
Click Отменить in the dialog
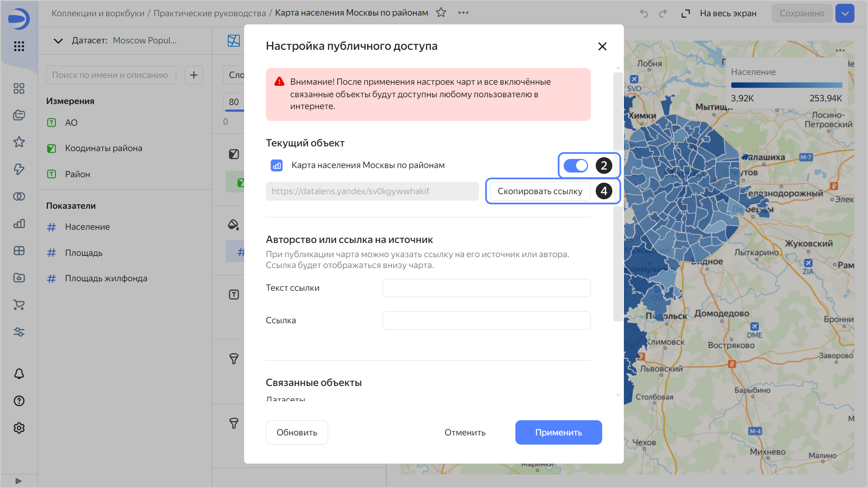[x=465, y=432]
